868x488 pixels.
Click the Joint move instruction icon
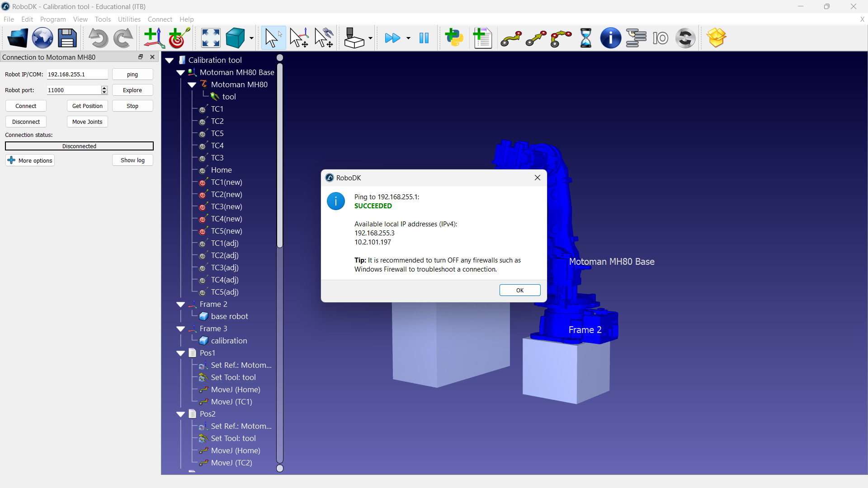[x=511, y=38]
